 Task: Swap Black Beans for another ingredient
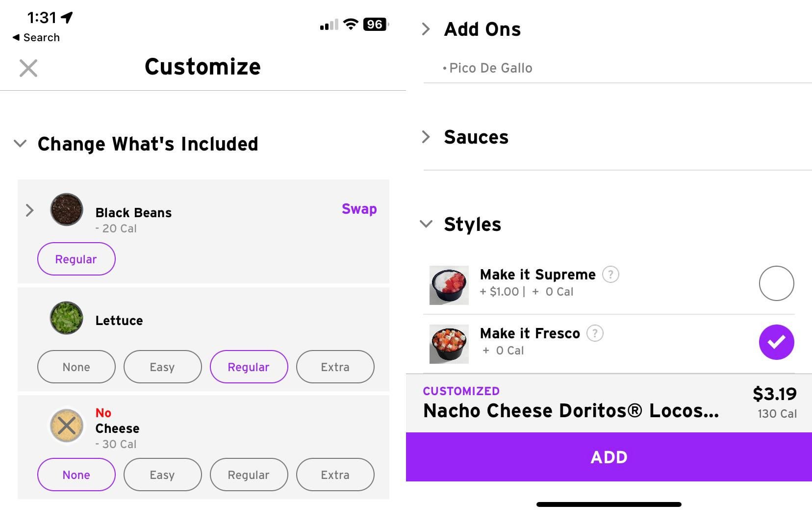pos(359,209)
